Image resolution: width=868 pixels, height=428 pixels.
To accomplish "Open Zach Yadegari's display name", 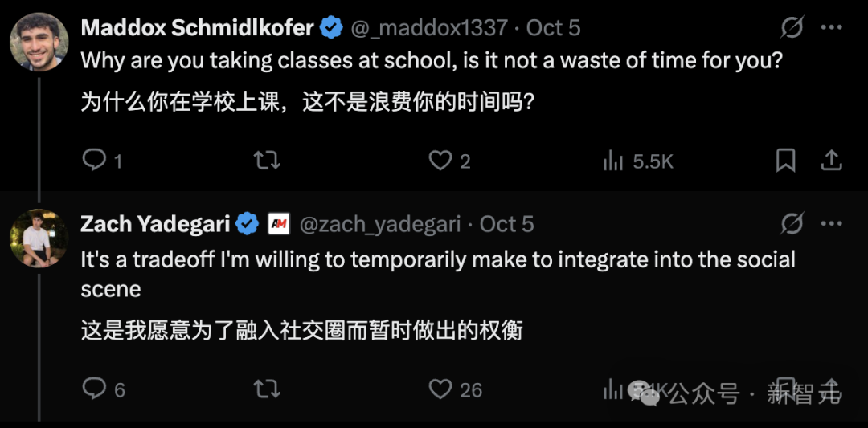I will tap(155, 224).
